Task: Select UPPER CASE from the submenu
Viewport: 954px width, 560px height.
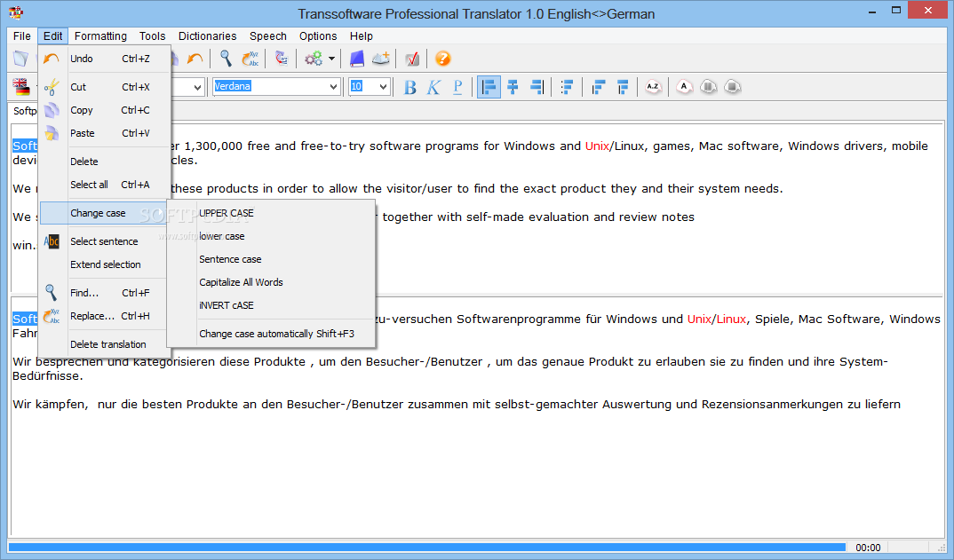Action: [271, 213]
